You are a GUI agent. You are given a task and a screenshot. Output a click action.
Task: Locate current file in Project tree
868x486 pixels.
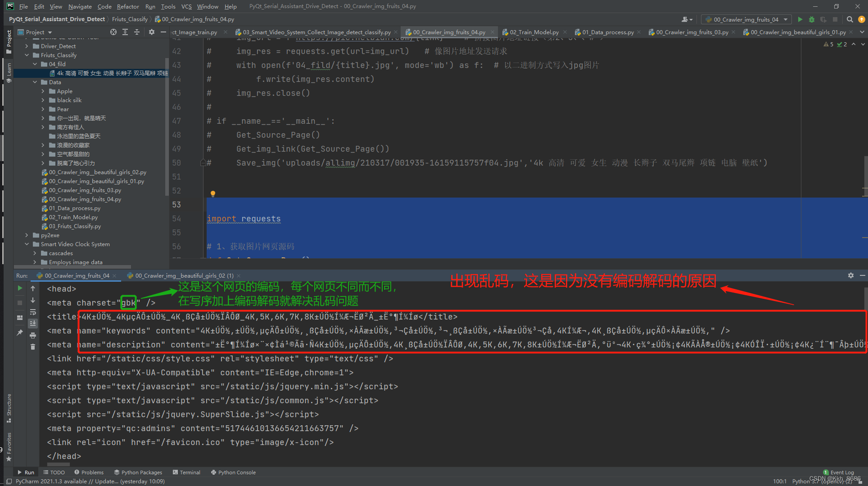pos(113,32)
